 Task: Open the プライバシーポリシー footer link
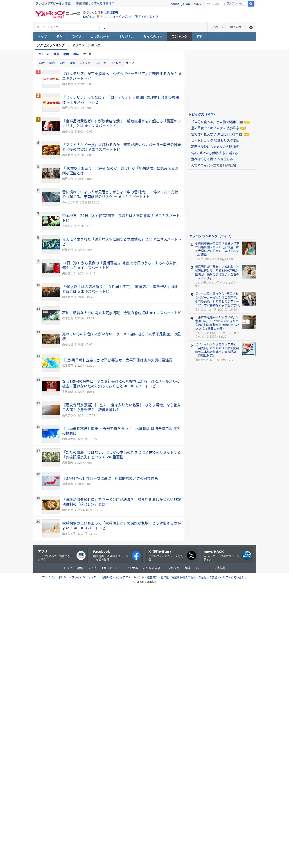pyautogui.click(x=56, y=577)
